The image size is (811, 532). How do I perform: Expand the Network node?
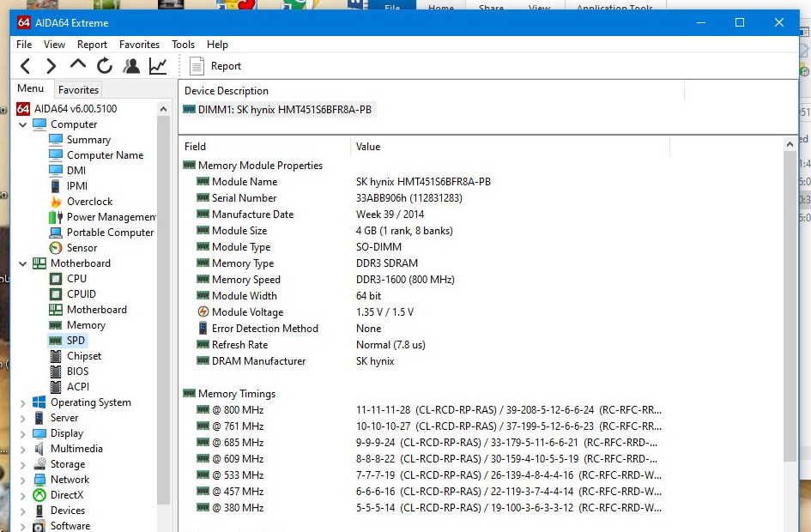23,481
